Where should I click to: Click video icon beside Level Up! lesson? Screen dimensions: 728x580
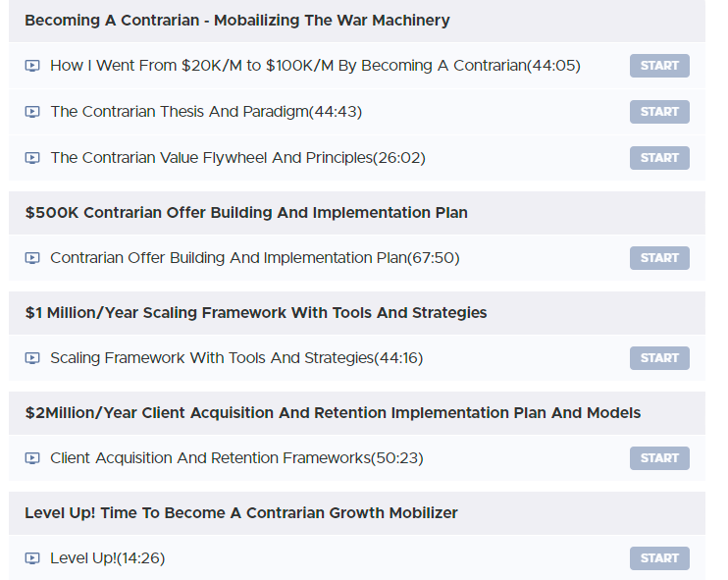32,558
